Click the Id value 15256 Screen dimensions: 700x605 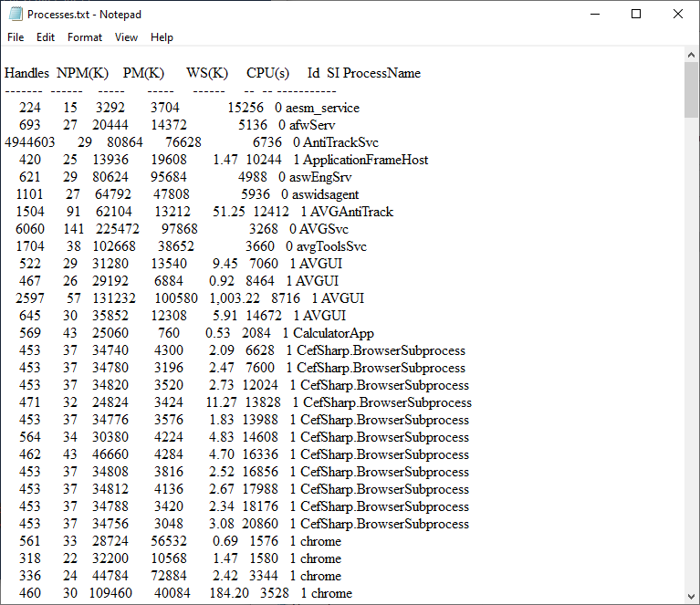pos(246,108)
